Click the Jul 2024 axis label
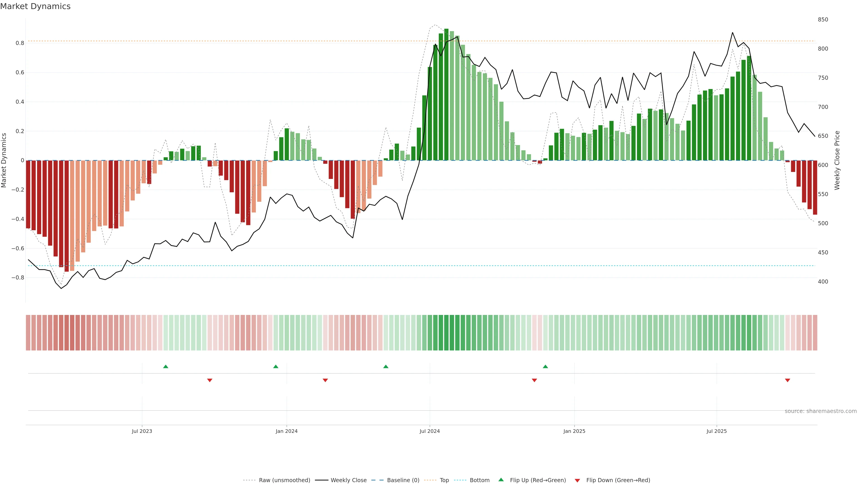Viewport: 868px width, 488px height. (430, 431)
